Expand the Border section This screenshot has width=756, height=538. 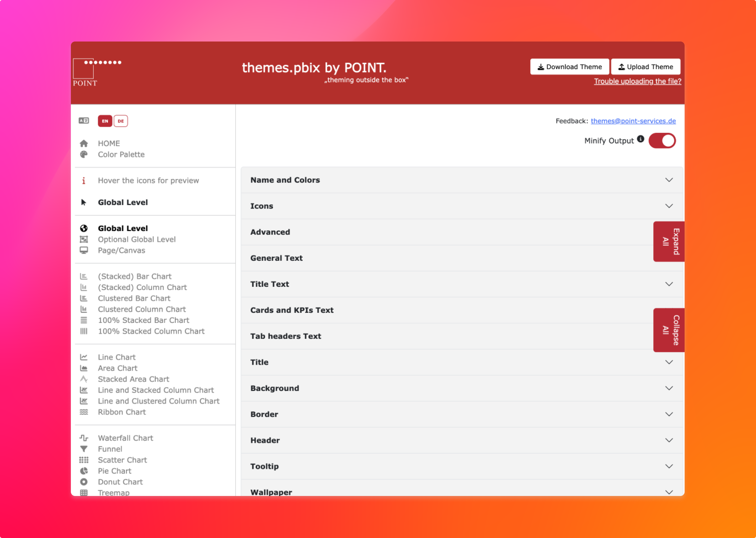tap(669, 415)
